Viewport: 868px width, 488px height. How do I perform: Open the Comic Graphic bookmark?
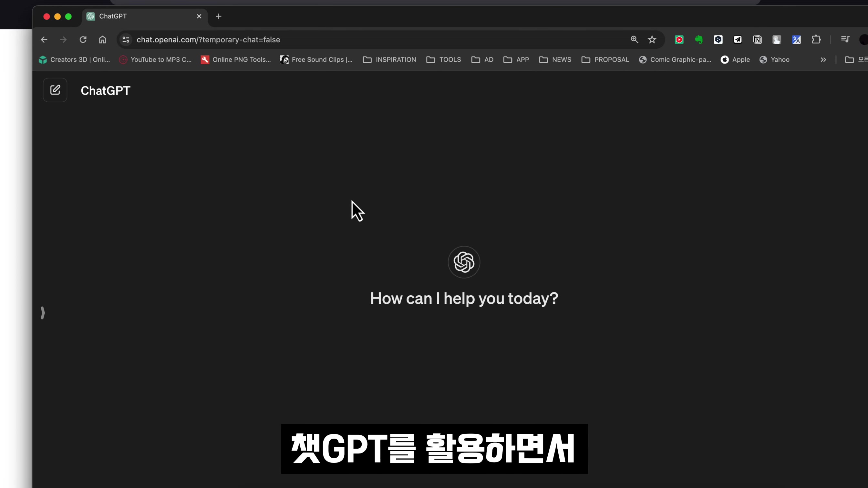tap(675, 60)
